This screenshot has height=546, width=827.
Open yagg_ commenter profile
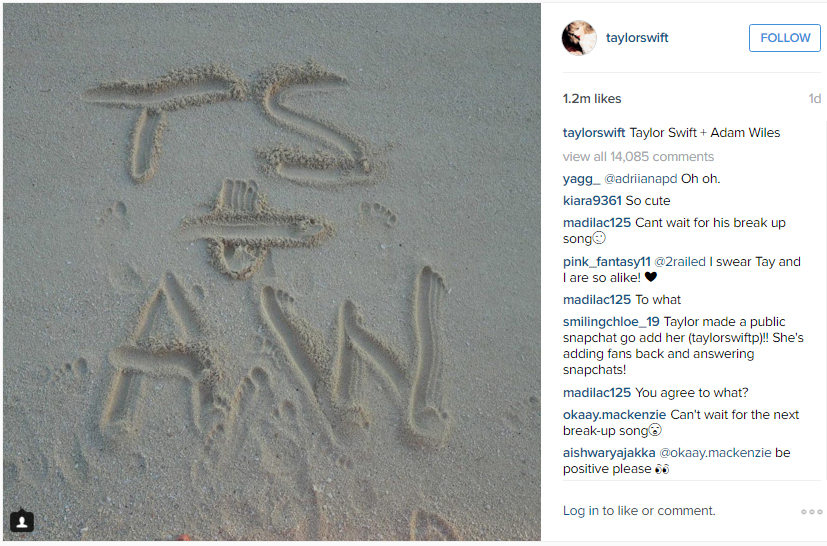[x=581, y=179]
